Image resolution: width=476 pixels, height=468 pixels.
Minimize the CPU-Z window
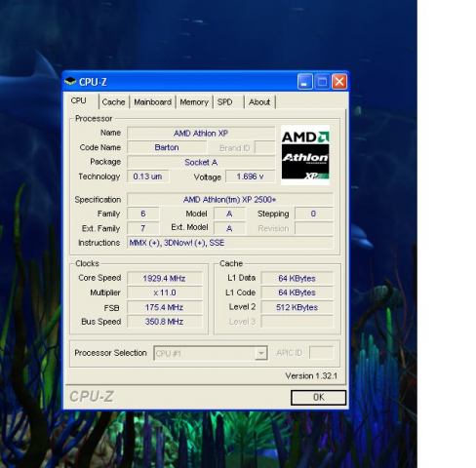pyautogui.click(x=304, y=82)
